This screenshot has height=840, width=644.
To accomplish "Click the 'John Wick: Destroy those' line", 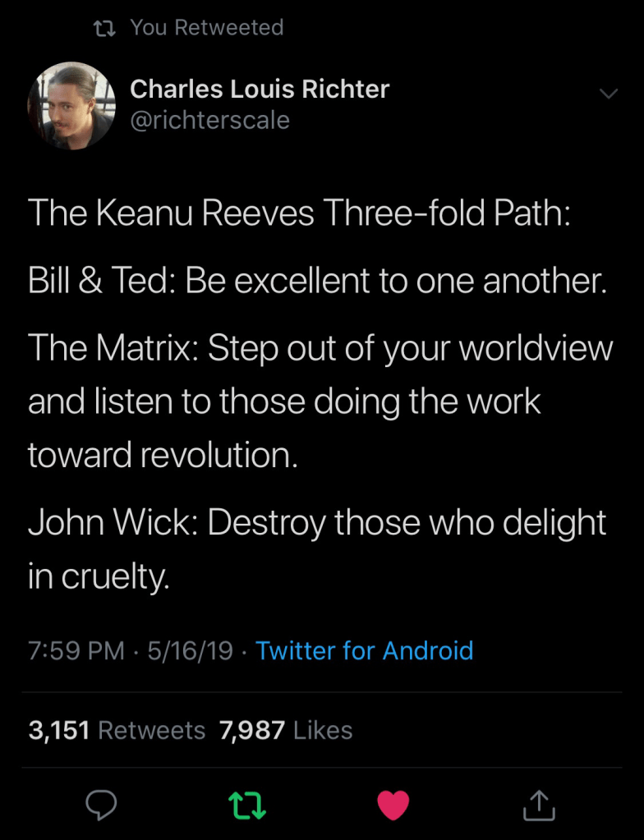I will (x=317, y=523).
